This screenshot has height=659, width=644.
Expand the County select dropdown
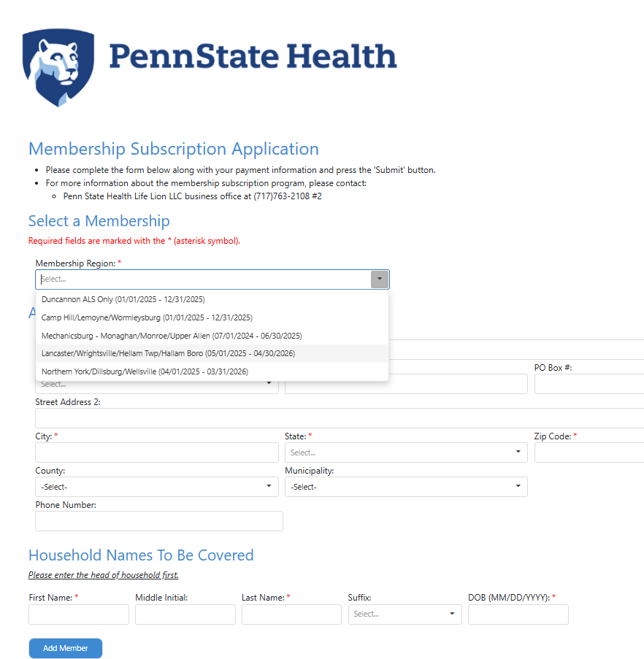(156, 487)
